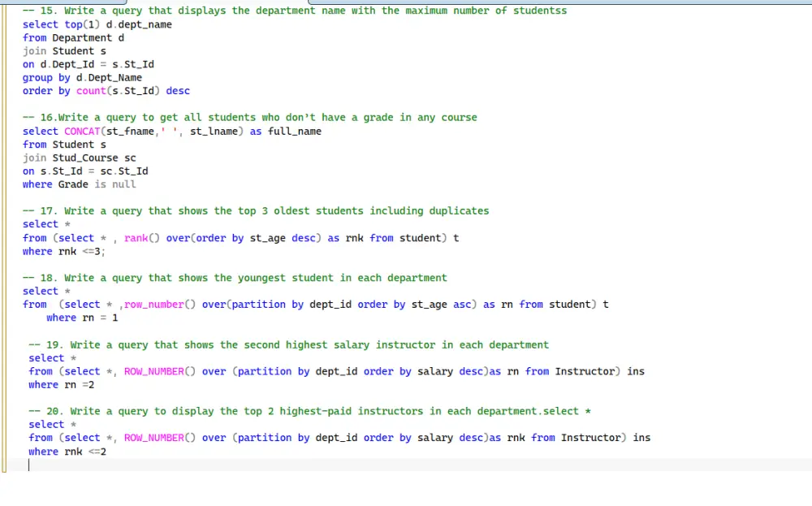The height and width of the screenshot is (506, 812).
Task: Click the 'select top(1) d.dept_name' line
Action: tap(97, 24)
